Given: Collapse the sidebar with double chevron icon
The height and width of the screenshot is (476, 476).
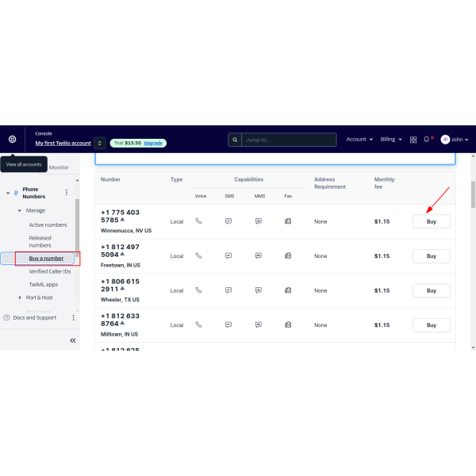Looking at the screenshot, I should click(72, 340).
